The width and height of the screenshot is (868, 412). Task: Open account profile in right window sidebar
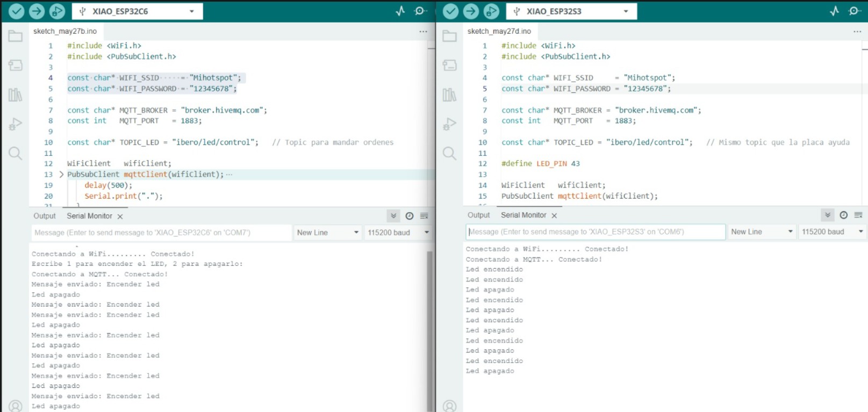click(449, 406)
